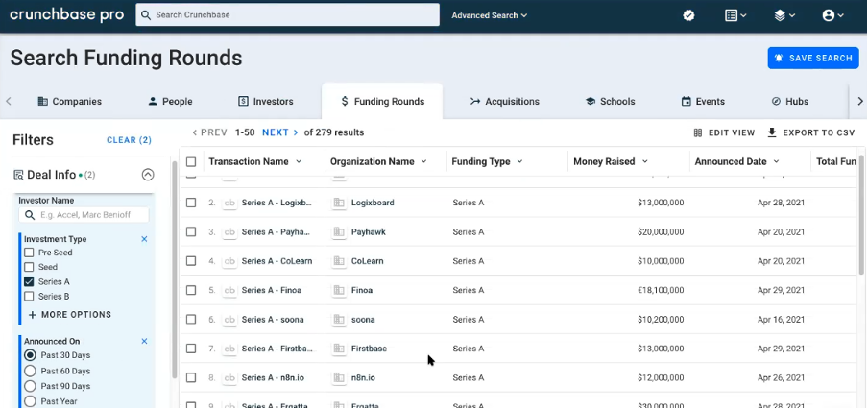The height and width of the screenshot is (409, 868).
Task: Switch to the Companies tab
Action: pyautogui.click(x=70, y=101)
